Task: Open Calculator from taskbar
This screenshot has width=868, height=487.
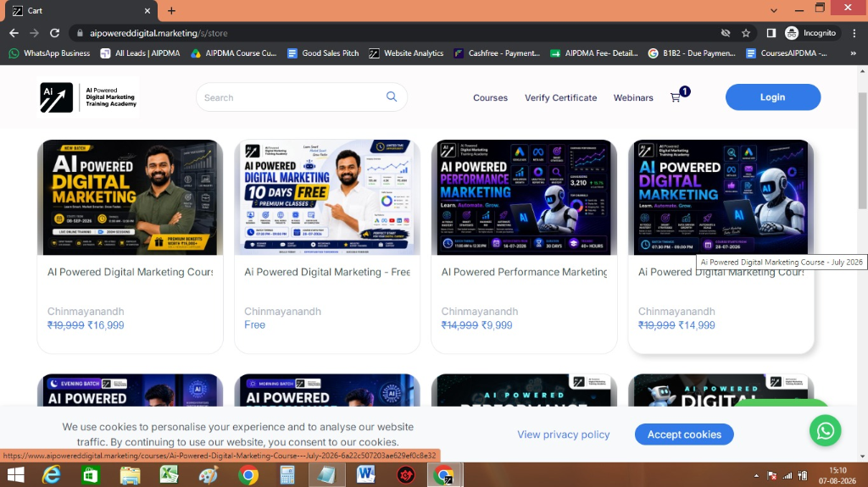Action: tap(287, 475)
